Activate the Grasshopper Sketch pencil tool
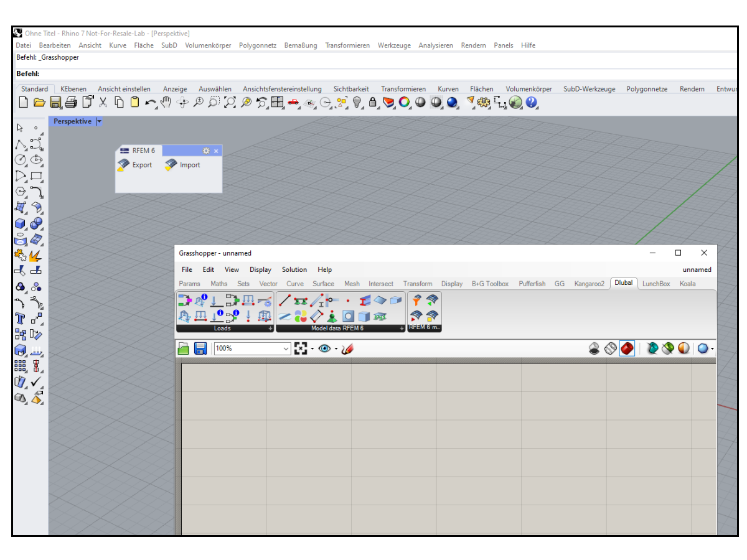Image resolution: width=747 pixels, height=560 pixels. [348, 348]
